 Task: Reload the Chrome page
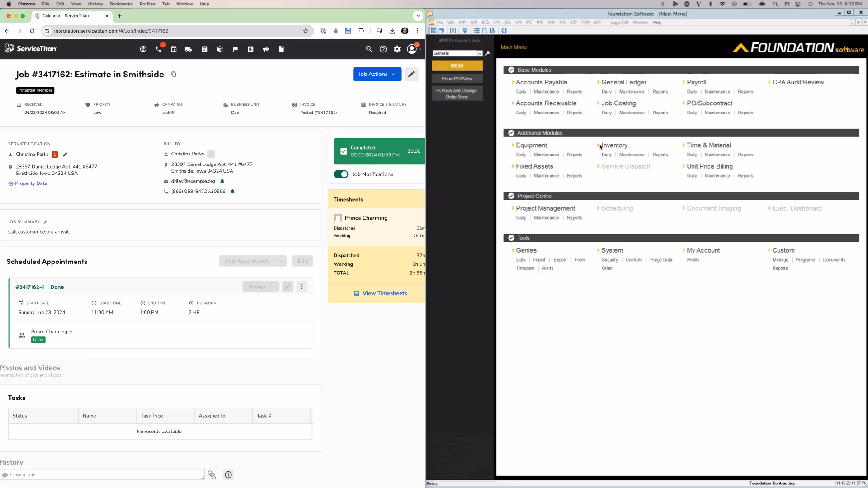coord(32,31)
